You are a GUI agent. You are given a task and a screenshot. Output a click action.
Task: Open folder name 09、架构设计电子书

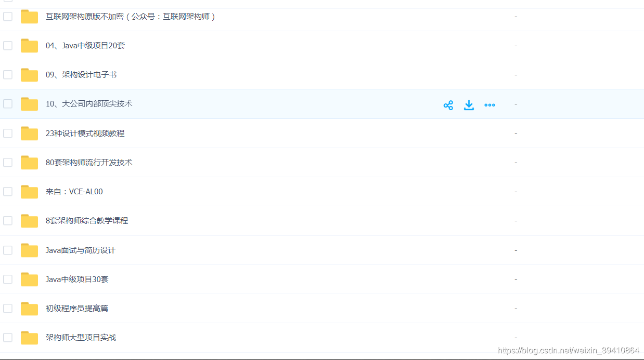pos(81,75)
